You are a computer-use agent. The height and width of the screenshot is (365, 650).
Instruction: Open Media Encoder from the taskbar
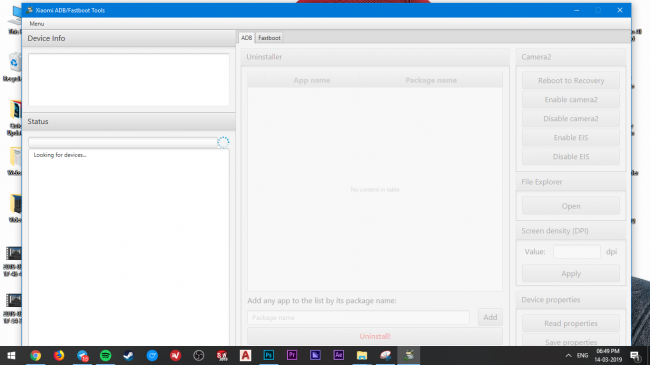[x=315, y=355]
